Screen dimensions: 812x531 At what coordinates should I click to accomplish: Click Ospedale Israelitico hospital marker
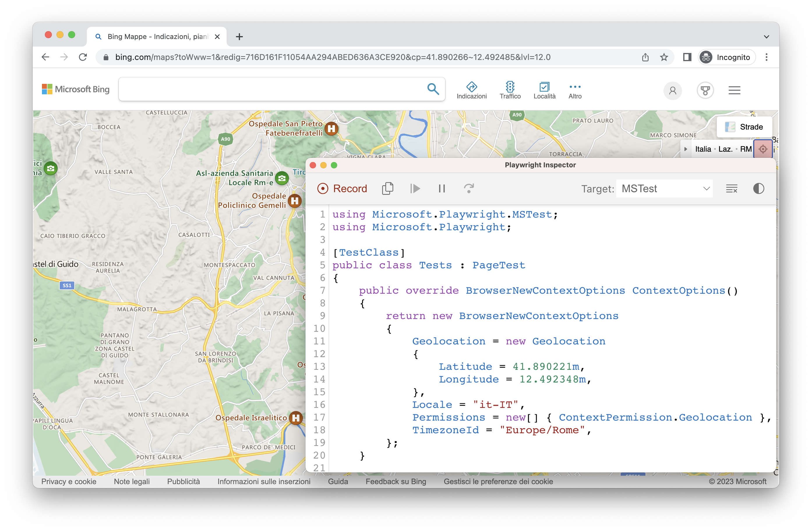(x=296, y=418)
